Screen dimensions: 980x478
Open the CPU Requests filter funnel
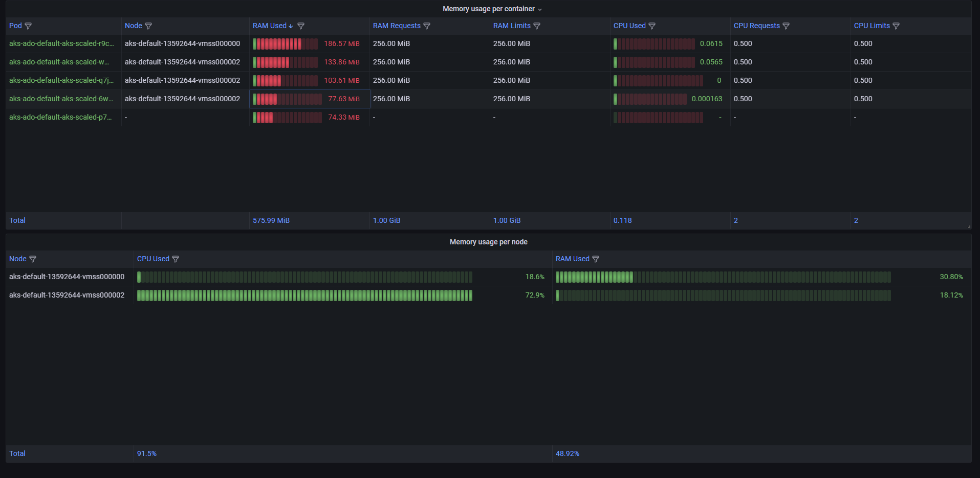click(787, 26)
